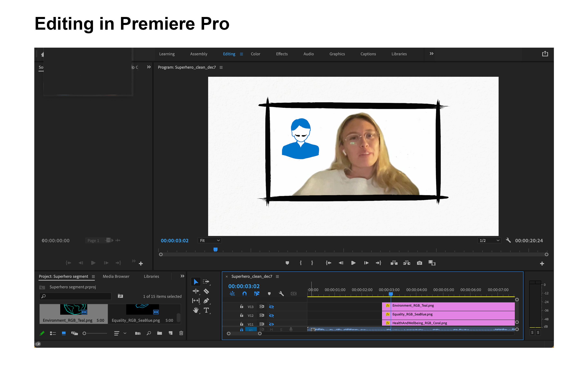Select the Slip tool

pos(196,301)
